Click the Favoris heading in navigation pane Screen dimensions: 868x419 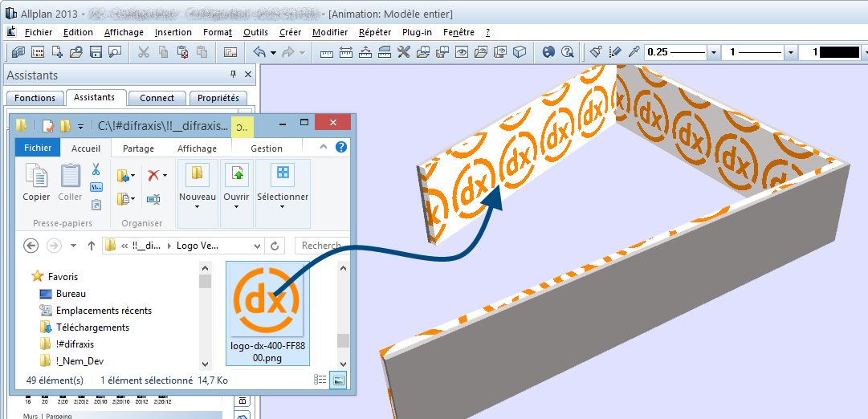(x=63, y=276)
